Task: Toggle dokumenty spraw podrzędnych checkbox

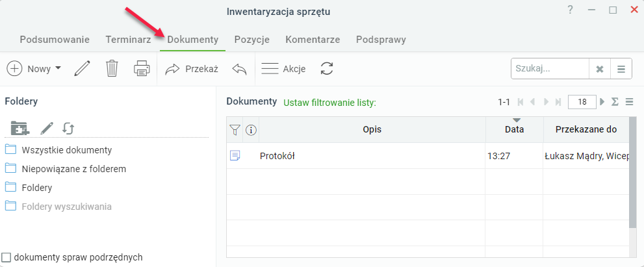Action: tap(6, 257)
